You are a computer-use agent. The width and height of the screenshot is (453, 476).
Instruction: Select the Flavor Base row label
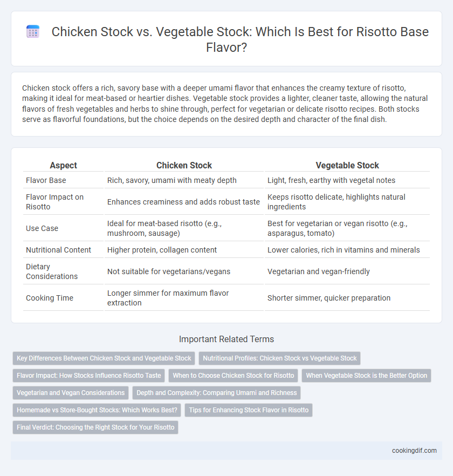[x=46, y=180]
